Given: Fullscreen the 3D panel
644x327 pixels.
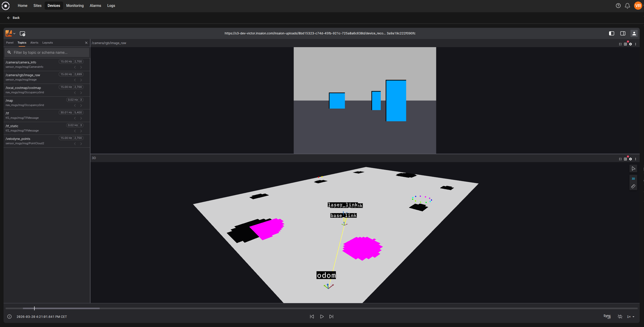Looking at the screenshot, I should pos(620,159).
